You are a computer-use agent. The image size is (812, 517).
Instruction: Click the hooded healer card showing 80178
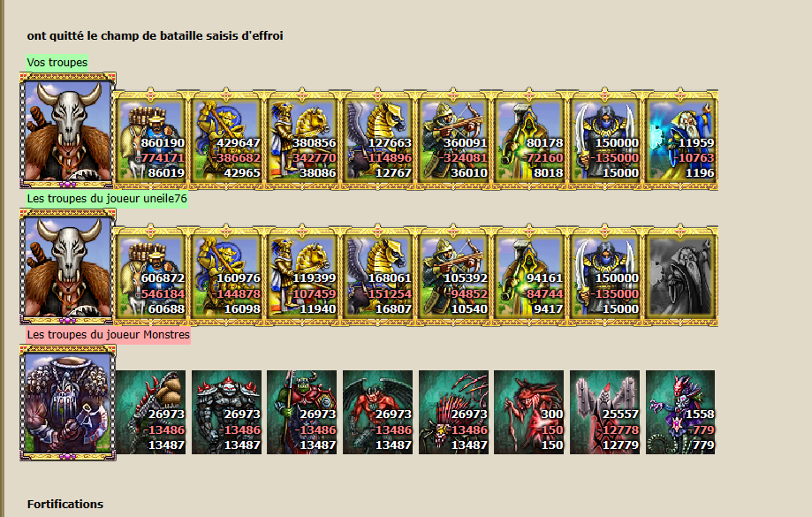click(528, 140)
